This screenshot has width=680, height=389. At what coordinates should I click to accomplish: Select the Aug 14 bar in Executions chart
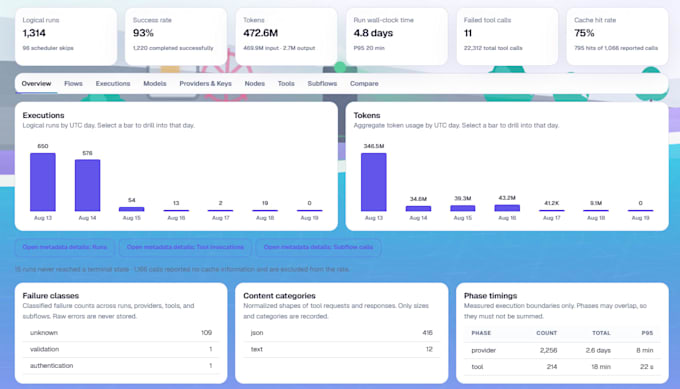coord(88,185)
